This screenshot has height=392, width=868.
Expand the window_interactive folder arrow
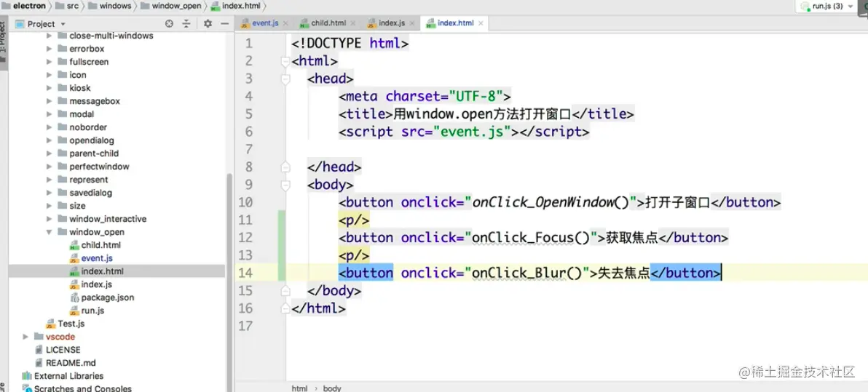[49, 219]
